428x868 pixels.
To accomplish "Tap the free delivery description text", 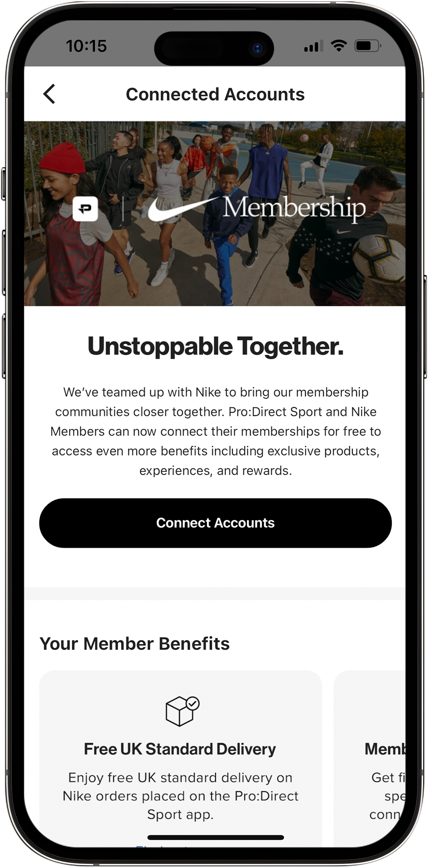I will (x=180, y=796).
